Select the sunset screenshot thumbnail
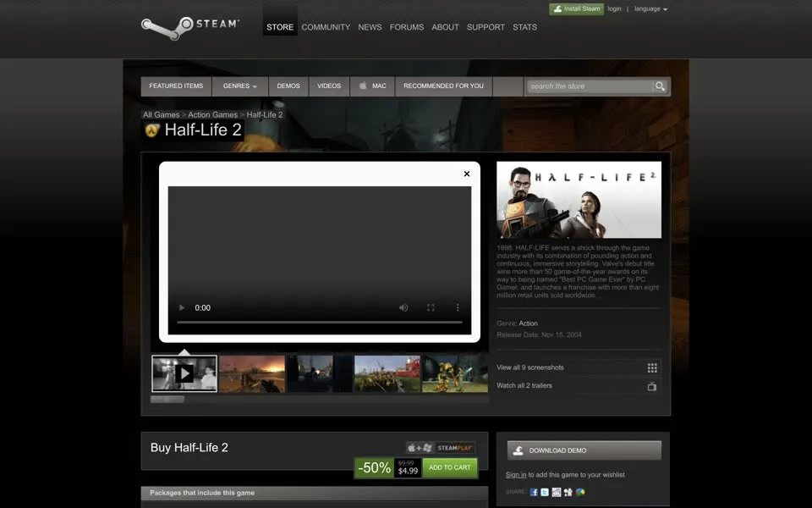 pyautogui.click(x=252, y=373)
